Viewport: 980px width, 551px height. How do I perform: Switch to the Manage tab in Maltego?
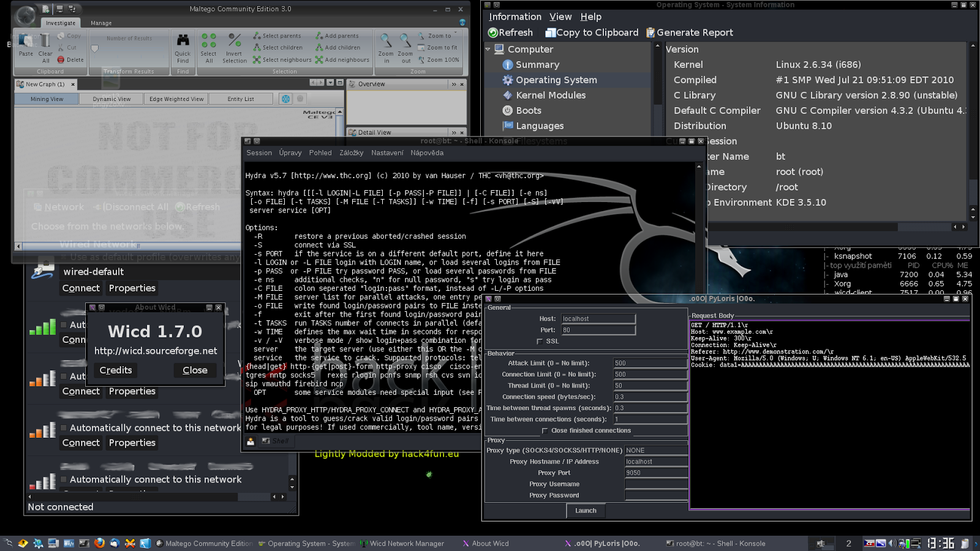click(x=100, y=23)
